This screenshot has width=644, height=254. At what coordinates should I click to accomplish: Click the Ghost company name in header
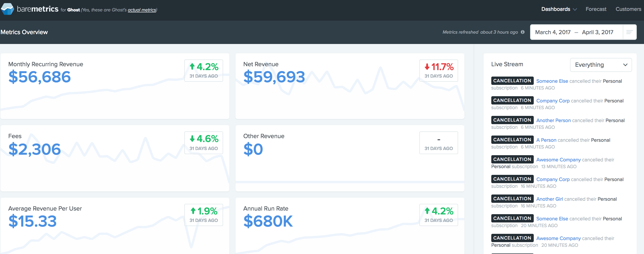click(x=74, y=10)
